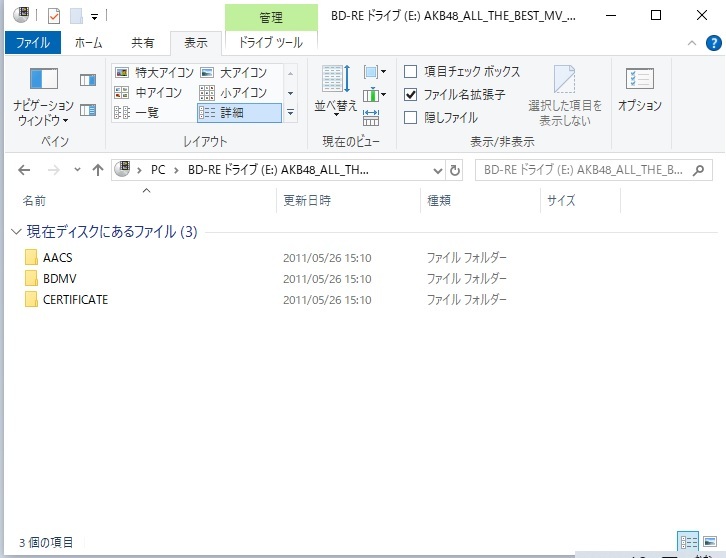Select 大アイコン layout
The image size is (726, 558).
coord(233,73)
